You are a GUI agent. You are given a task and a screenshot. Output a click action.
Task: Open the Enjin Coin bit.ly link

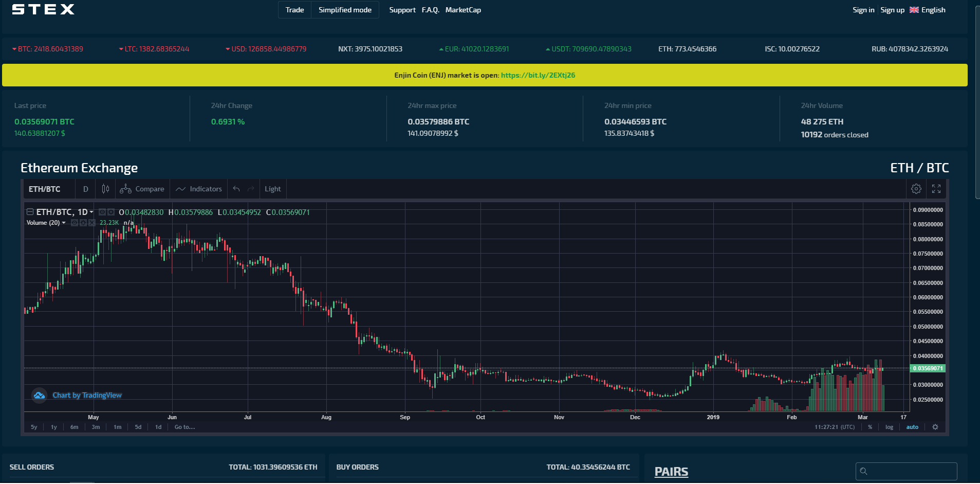tap(538, 75)
